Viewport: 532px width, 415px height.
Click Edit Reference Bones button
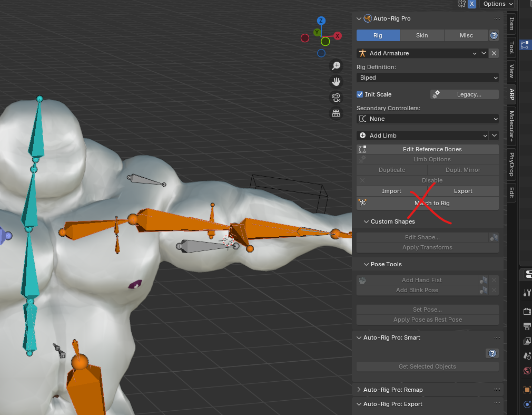click(x=428, y=149)
